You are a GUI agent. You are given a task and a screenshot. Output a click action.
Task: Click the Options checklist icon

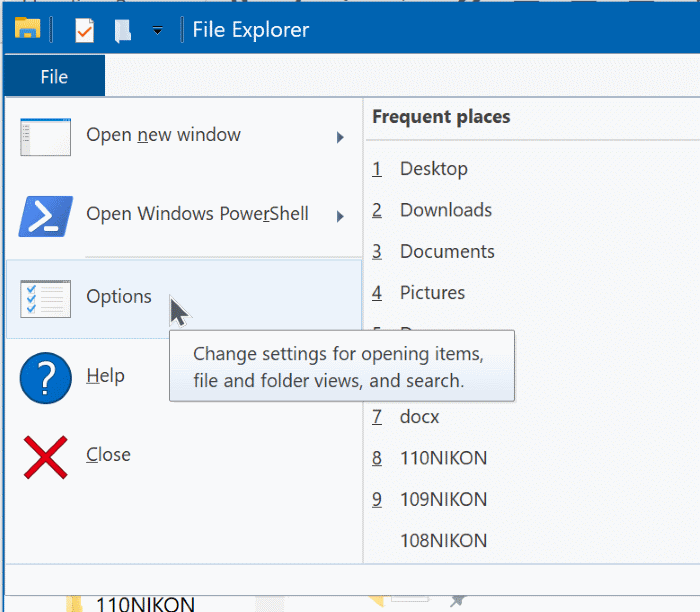(45, 299)
